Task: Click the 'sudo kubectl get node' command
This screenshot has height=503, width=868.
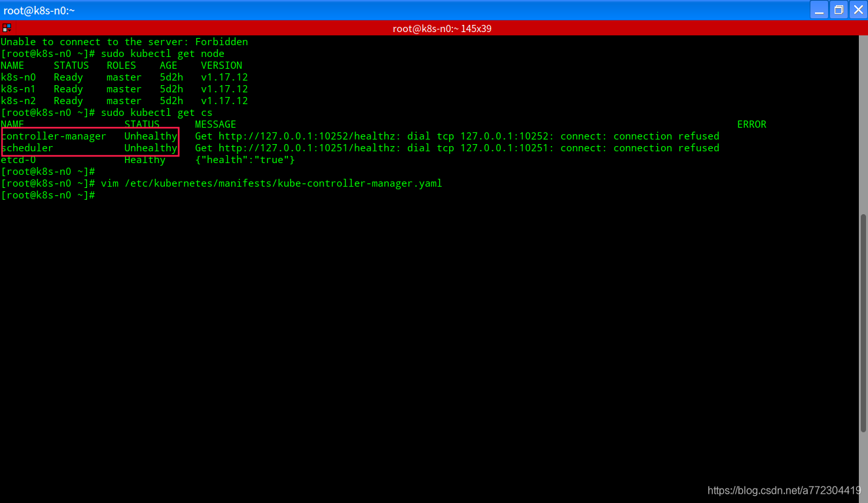Action: [x=162, y=54]
